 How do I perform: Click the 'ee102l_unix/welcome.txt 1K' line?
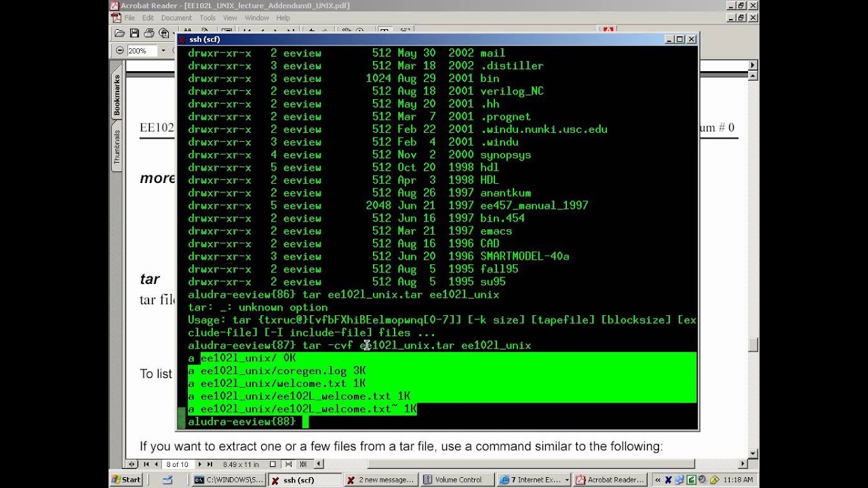[x=277, y=384]
